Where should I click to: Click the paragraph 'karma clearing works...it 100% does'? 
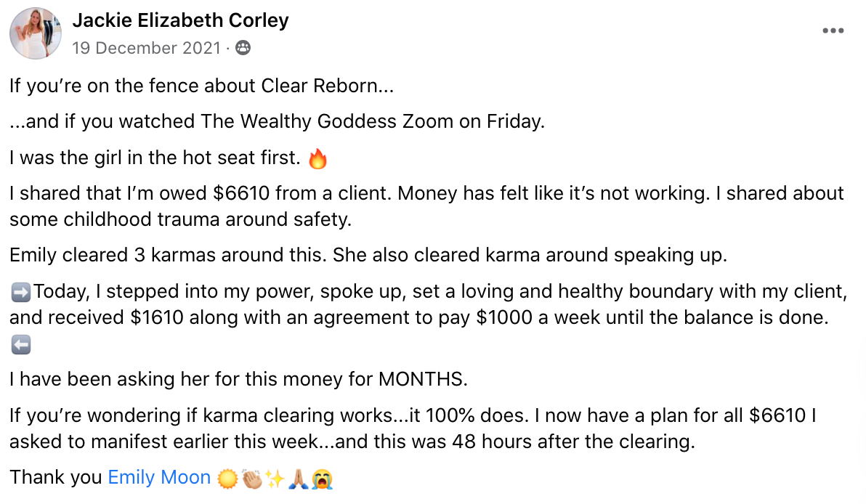(413, 428)
